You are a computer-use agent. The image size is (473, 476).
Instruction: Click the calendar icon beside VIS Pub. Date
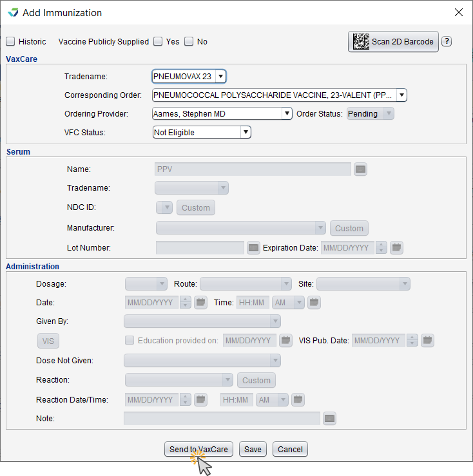pyautogui.click(x=427, y=340)
